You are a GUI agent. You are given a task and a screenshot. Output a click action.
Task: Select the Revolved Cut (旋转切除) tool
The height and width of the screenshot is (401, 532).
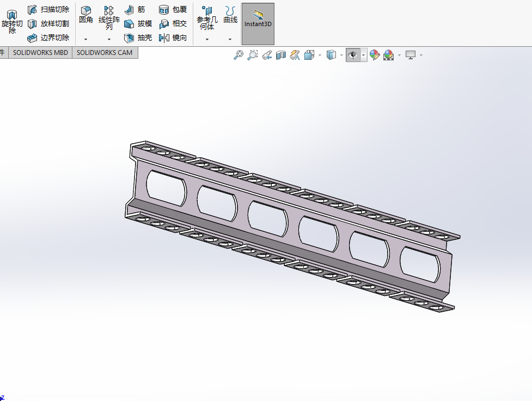tap(12, 22)
